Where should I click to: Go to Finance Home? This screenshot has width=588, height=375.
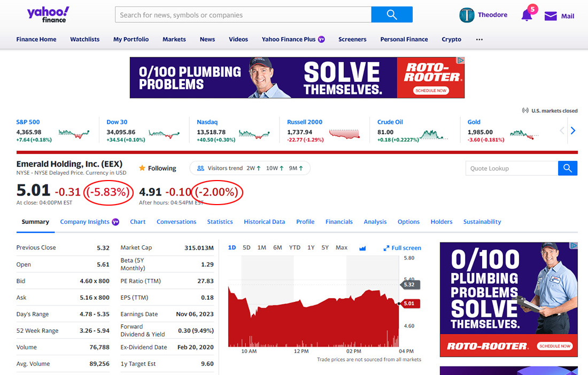tap(36, 40)
